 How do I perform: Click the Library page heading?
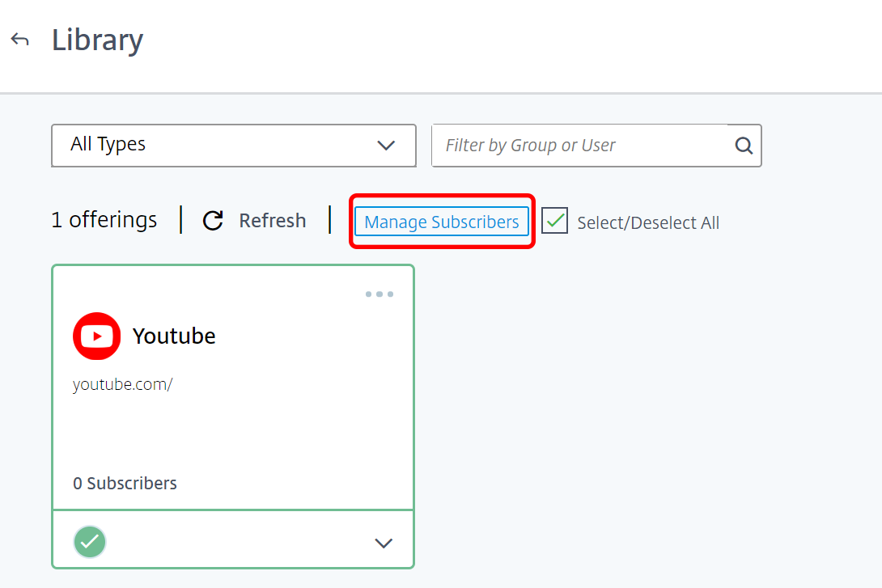click(97, 40)
